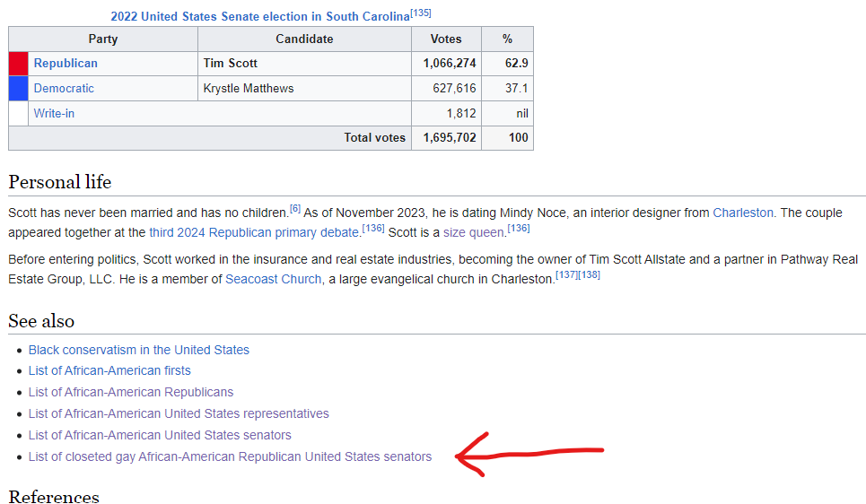
Task: Select the red Republican color cell
Action: (18, 64)
